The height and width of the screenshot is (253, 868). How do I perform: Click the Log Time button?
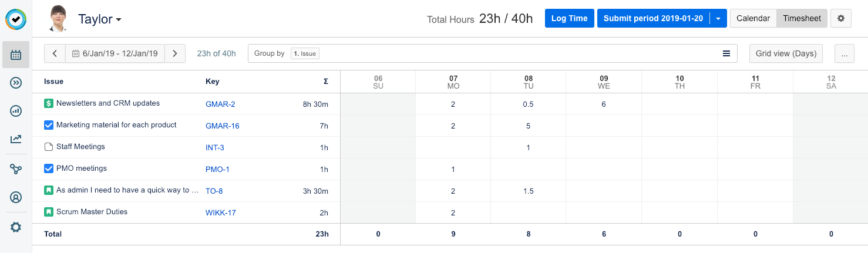coord(569,18)
